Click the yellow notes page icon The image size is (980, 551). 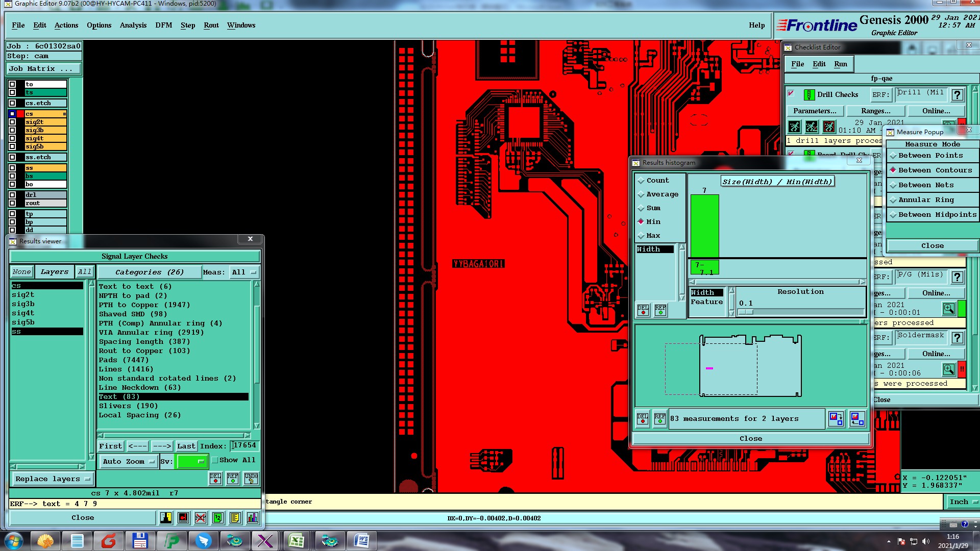(x=235, y=518)
